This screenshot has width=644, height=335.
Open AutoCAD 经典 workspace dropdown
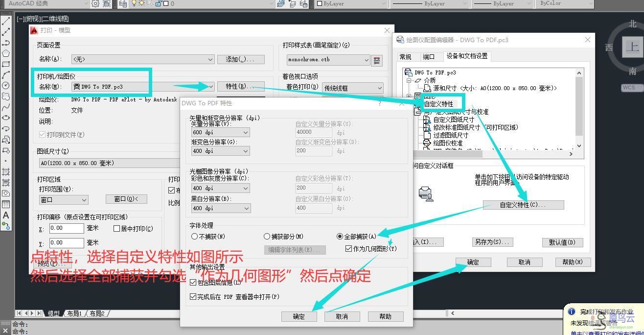click(86, 4)
